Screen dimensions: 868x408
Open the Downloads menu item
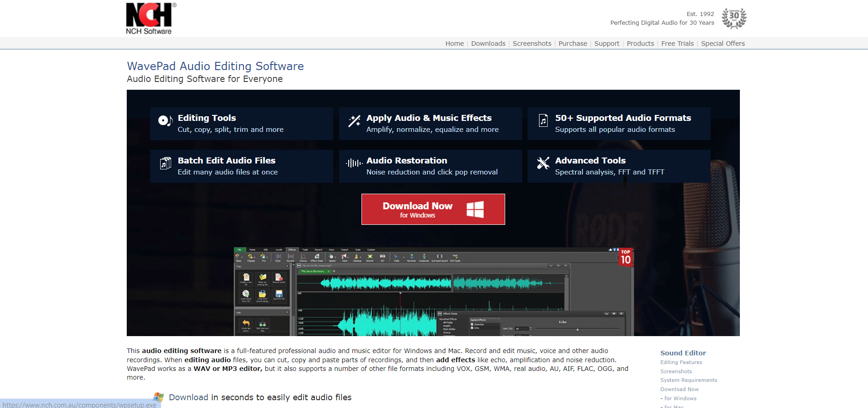point(488,44)
